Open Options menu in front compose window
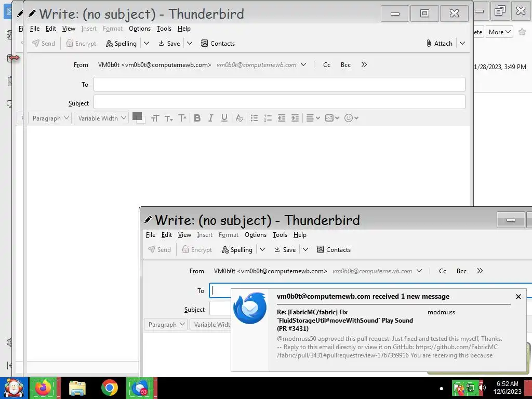 (x=256, y=235)
